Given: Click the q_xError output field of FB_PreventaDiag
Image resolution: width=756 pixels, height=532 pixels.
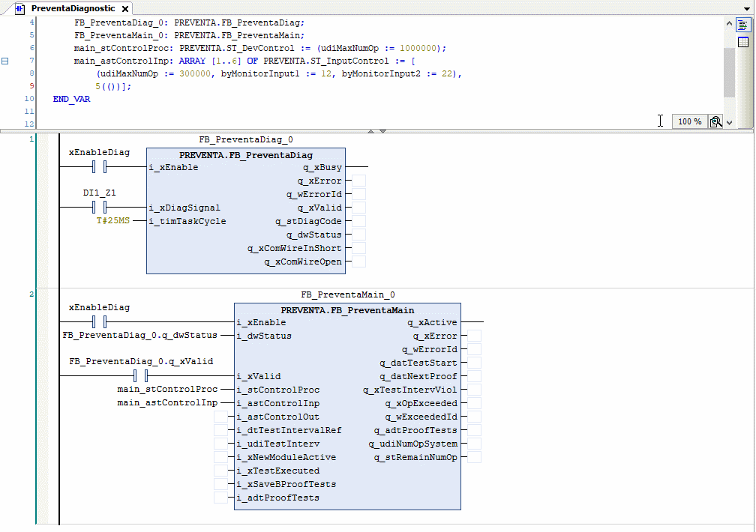Looking at the screenshot, I should (358, 181).
